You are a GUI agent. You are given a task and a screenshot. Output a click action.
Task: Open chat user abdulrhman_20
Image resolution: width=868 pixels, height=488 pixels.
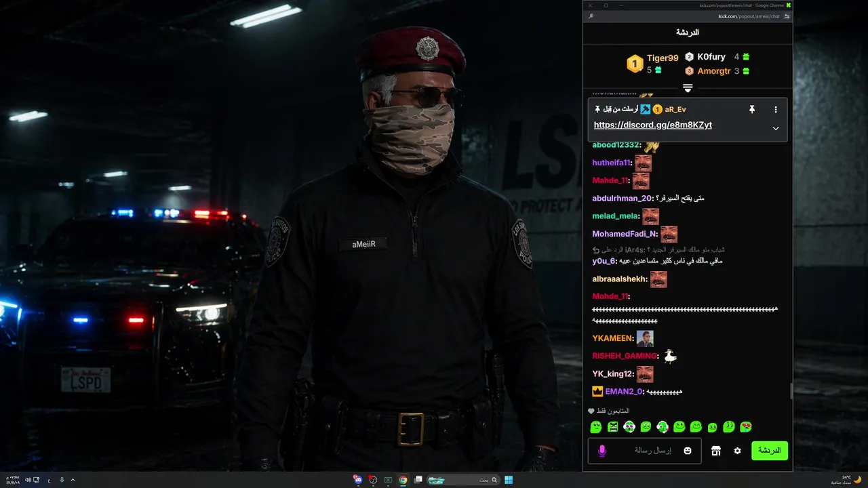[621, 199]
